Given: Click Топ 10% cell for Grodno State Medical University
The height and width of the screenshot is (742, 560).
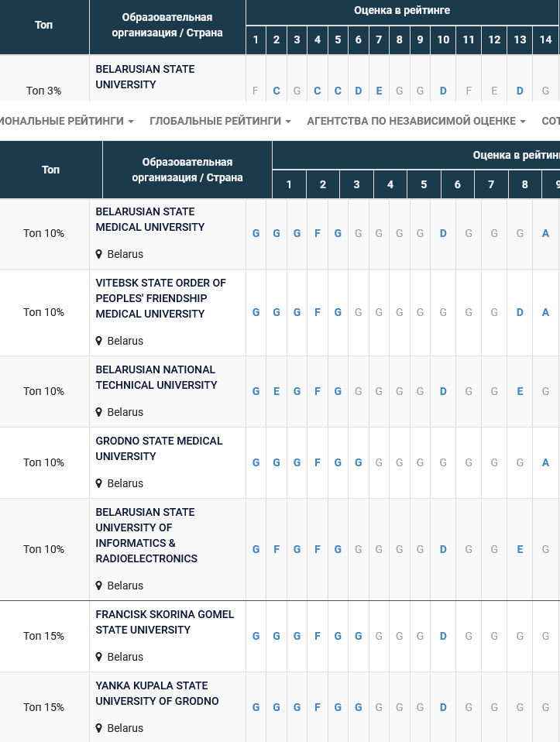Looking at the screenshot, I should pyautogui.click(x=43, y=462).
